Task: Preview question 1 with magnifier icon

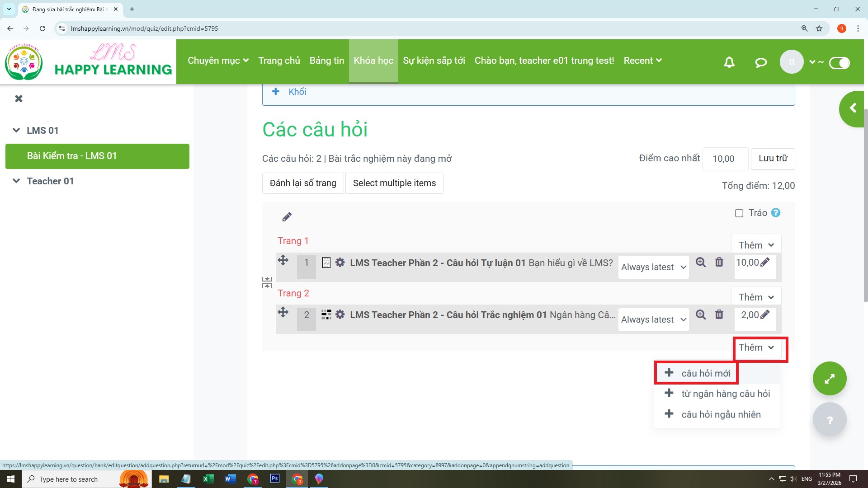Action: 700,263
